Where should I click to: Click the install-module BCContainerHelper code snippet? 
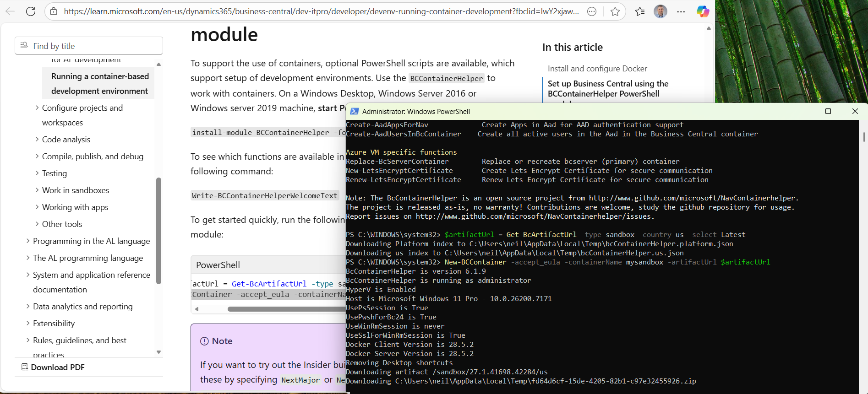click(268, 132)
